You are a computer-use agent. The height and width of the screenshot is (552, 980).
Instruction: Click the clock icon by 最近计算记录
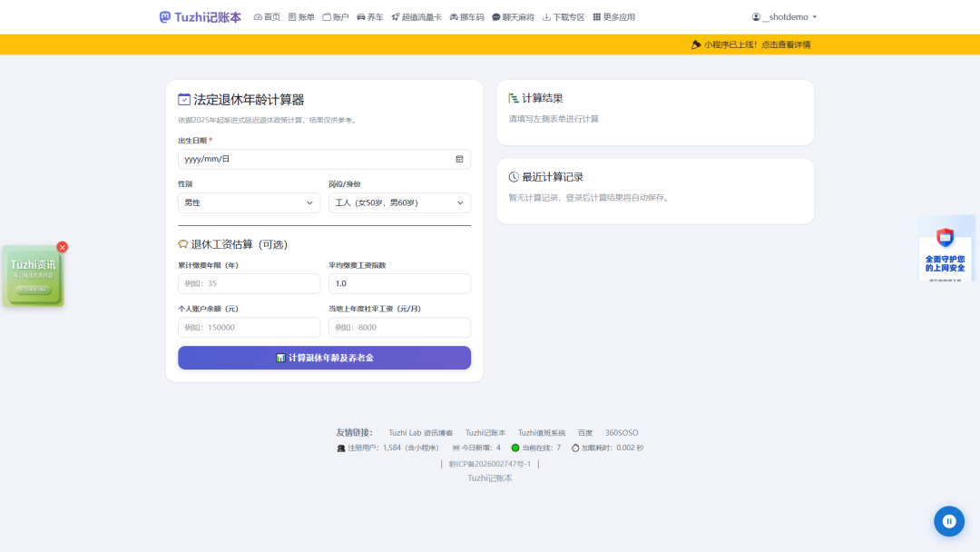[514, 177]
